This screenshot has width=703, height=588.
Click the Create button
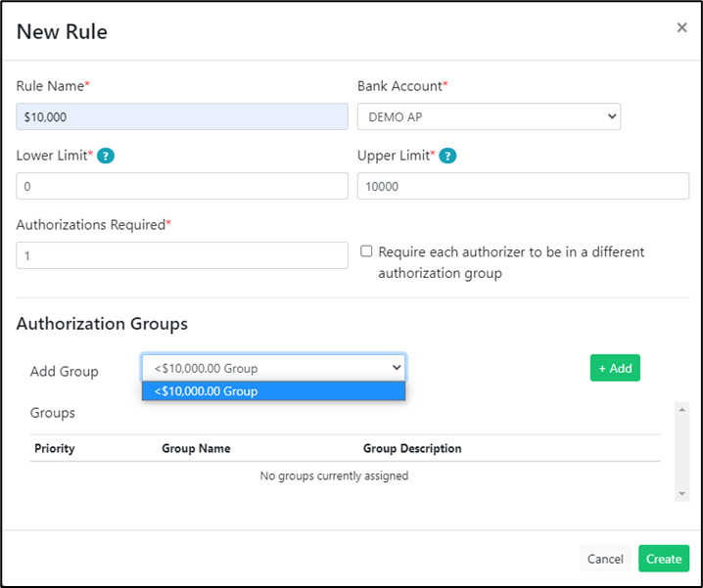(x=663, y=559)
